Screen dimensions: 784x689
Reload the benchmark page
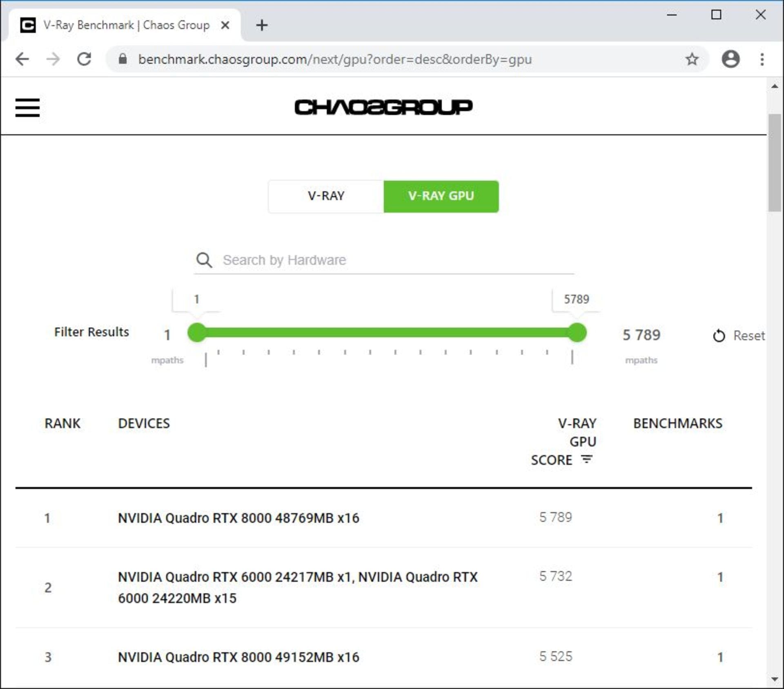coord(84,60)
